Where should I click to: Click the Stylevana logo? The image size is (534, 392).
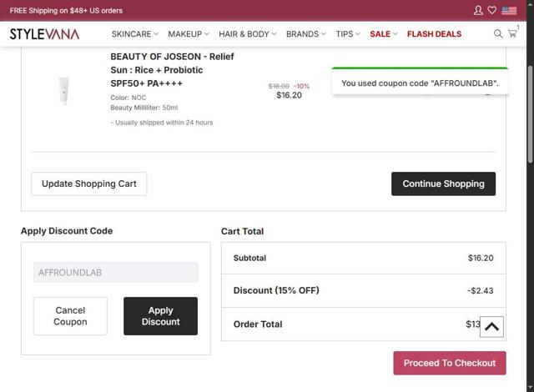point(44,34)
